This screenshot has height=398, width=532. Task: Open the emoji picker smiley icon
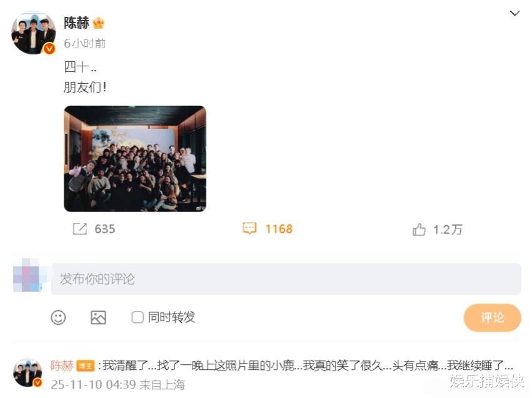[58, 317]
